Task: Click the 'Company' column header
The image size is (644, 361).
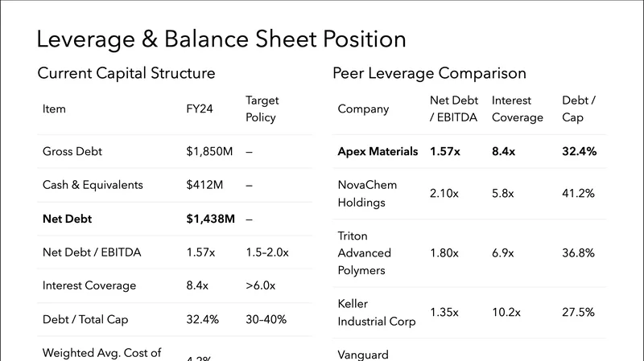Action: 363,109
